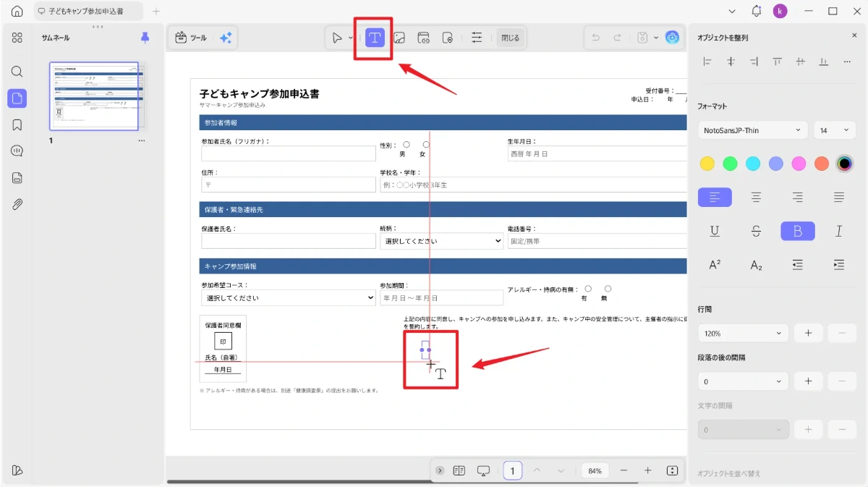Align objects to horizontal center
Viewport: 868px width, 487px height.
click(731, 62)
